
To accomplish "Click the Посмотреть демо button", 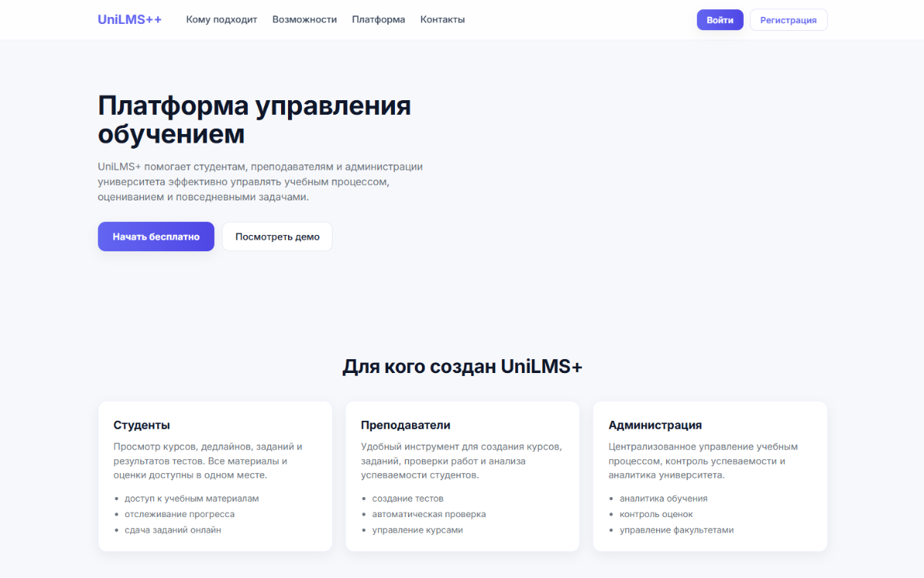I will click(277, 237).
